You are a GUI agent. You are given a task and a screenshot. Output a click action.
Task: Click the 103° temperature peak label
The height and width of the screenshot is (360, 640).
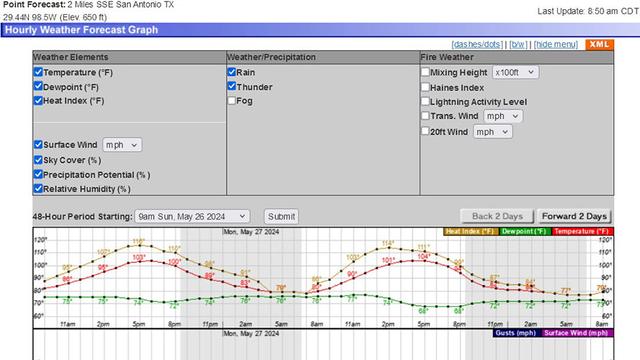point(139,257)
